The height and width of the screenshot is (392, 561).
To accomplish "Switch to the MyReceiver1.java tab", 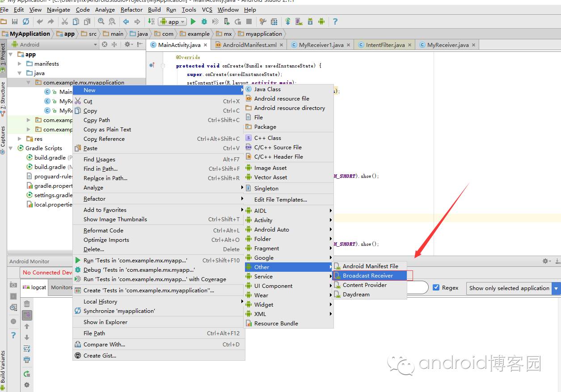I will pyautogui.click(x=321, y=45).
